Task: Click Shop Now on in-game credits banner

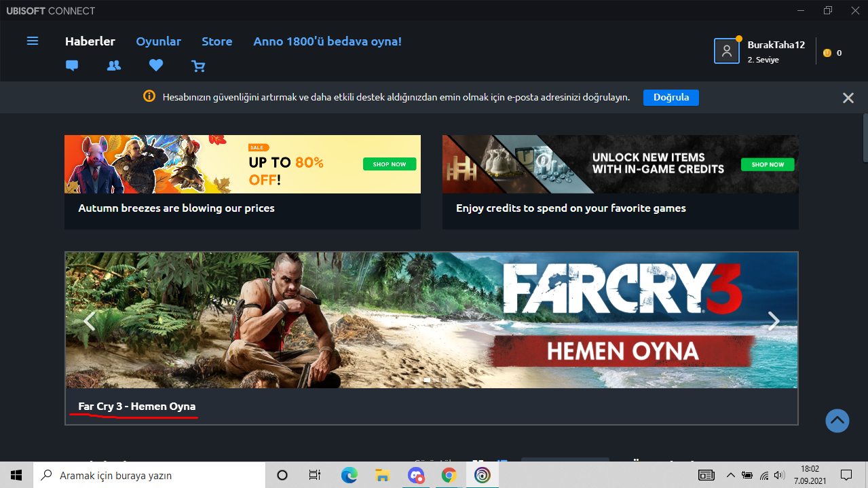Action: click(768, 164)
